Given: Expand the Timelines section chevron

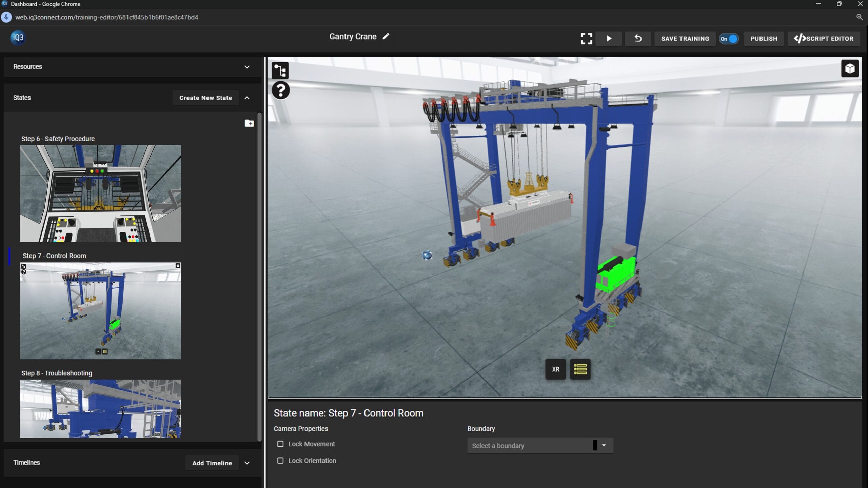Looking at the screenshot, I should pos(247,463).
